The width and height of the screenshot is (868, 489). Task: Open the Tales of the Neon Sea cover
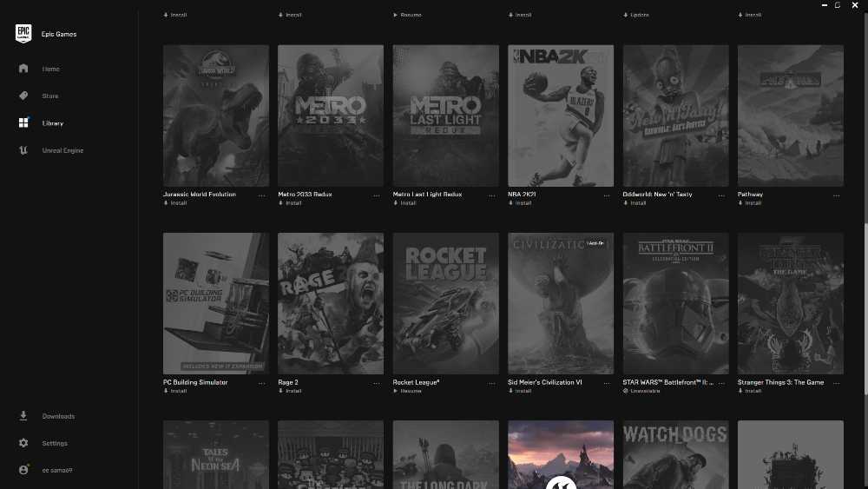point(216,454)
